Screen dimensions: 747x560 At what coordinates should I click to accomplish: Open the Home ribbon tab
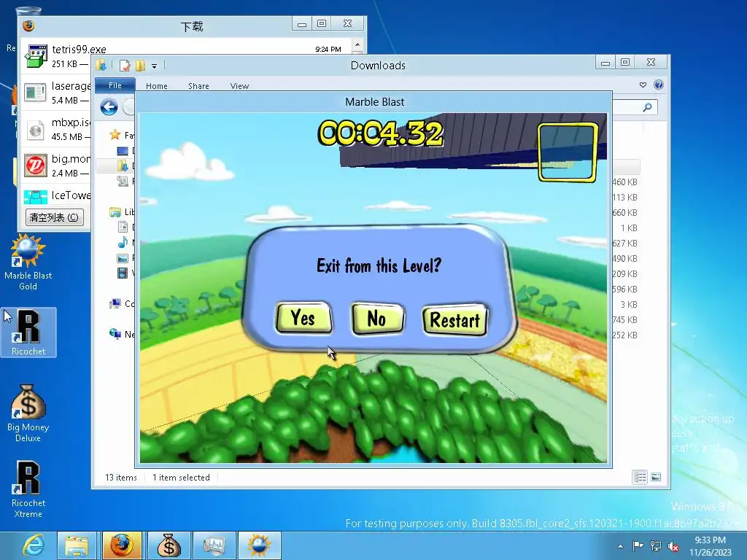[x=157, y=86]
